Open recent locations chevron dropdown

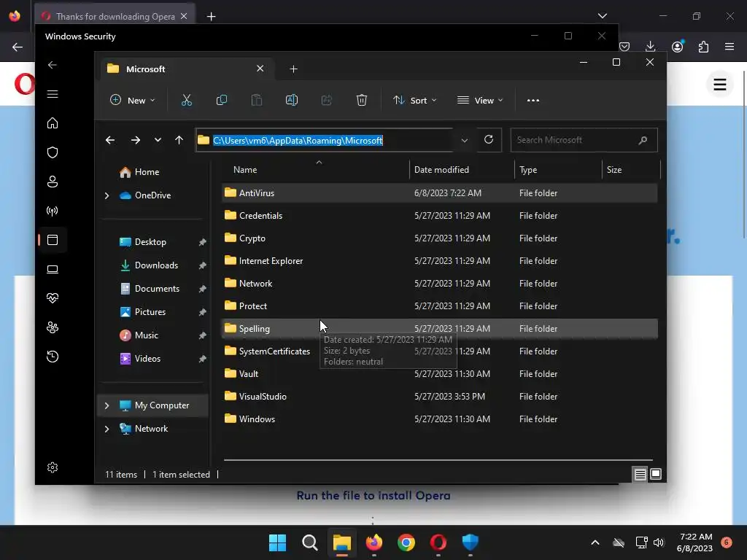point(158,140)
